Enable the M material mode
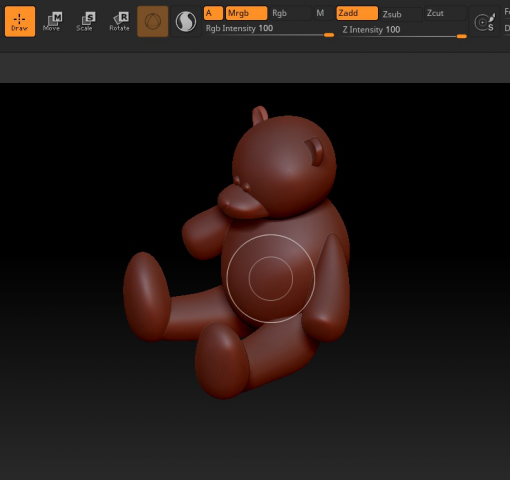510x480 pixels. click(323, 13)
